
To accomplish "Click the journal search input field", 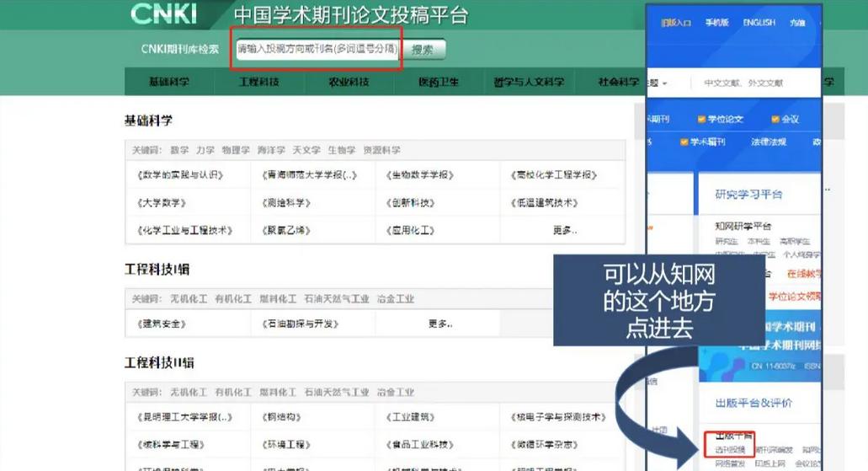I will (x=317, y=50).
